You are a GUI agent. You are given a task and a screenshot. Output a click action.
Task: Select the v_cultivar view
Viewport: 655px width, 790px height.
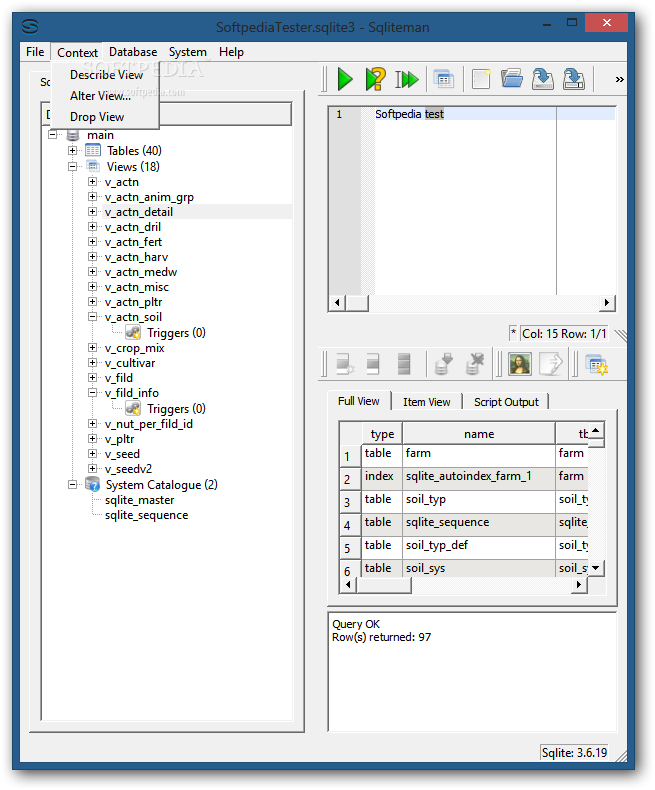click(130, 363)
